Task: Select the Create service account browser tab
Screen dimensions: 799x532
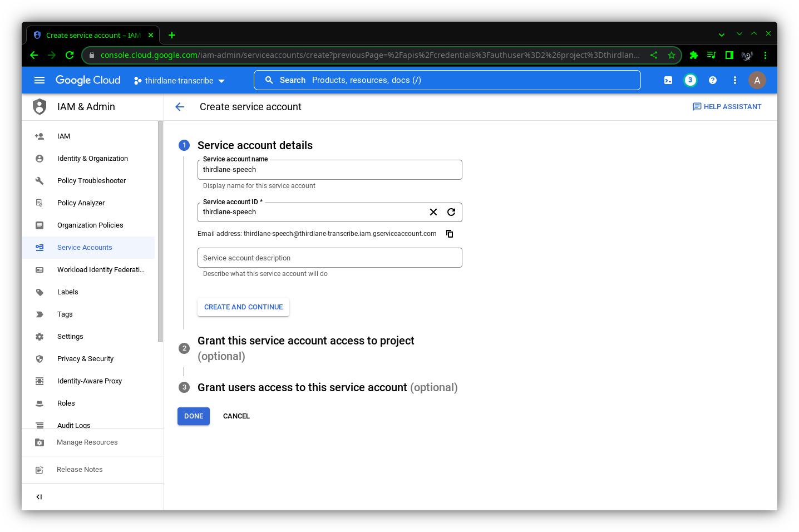Action: tap(93, 35)
